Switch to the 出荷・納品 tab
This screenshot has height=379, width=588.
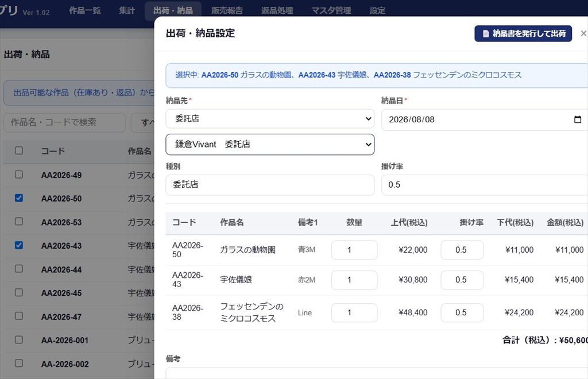pos(173,10)
